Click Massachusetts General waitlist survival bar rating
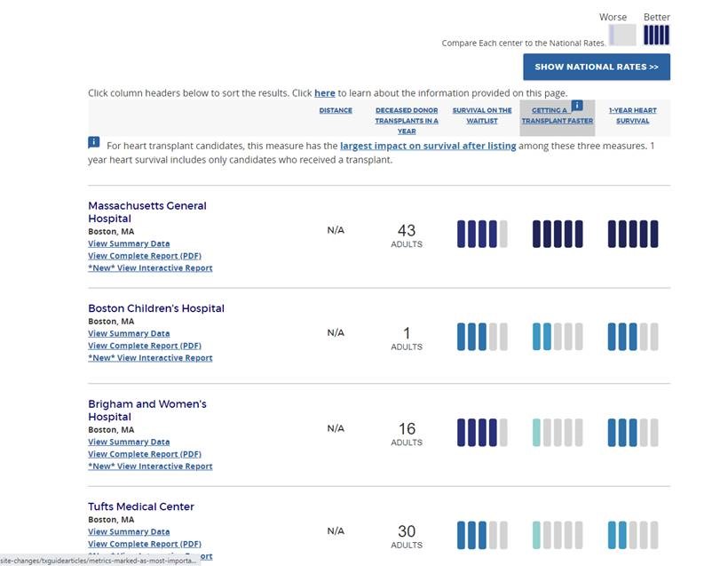Viewport: 728px width, 566px height. click(x=482, y=234)
